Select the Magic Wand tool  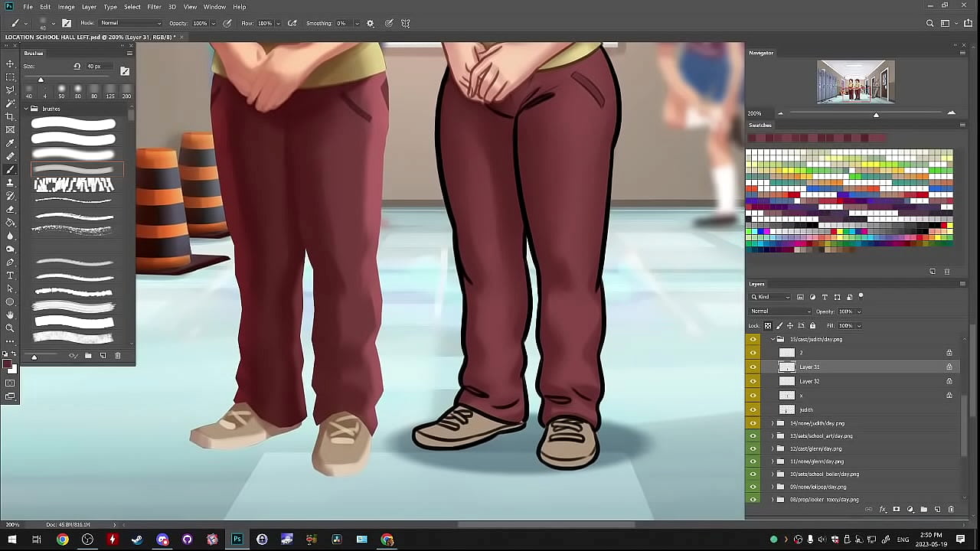(x=10, y=103)
